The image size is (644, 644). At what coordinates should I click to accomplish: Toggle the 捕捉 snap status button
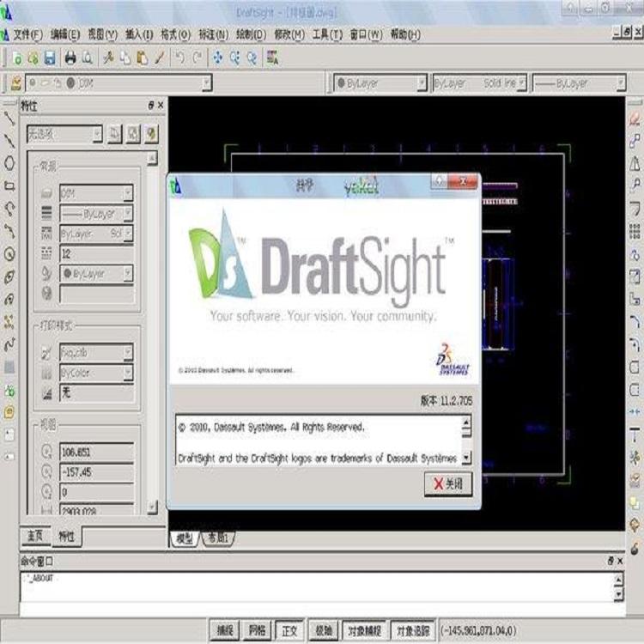(x=225, y=631)
